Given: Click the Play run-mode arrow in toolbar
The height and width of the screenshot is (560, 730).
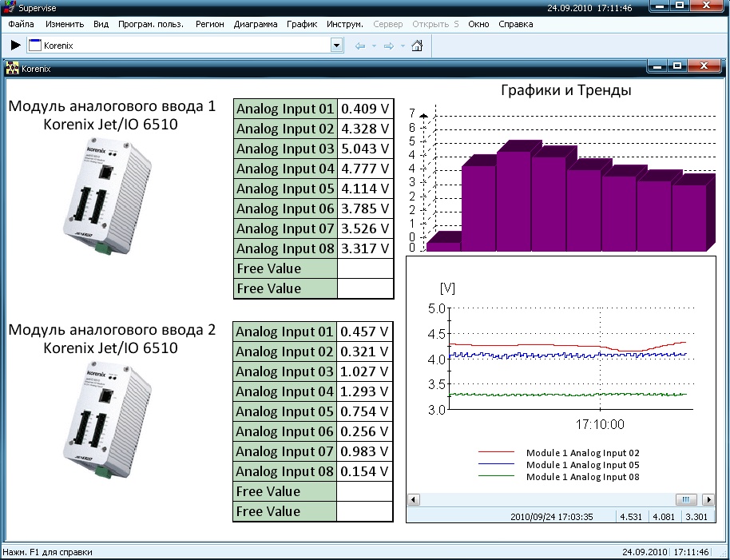Looking at the screenshot, I should pyautogui.click(x=15, y=46).
